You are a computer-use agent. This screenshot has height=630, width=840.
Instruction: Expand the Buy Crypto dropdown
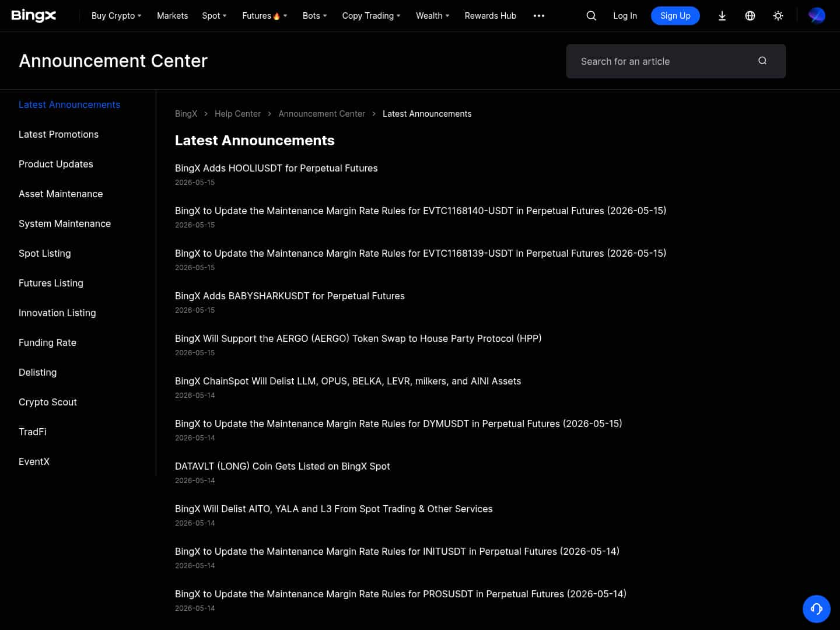click(117, 16)
